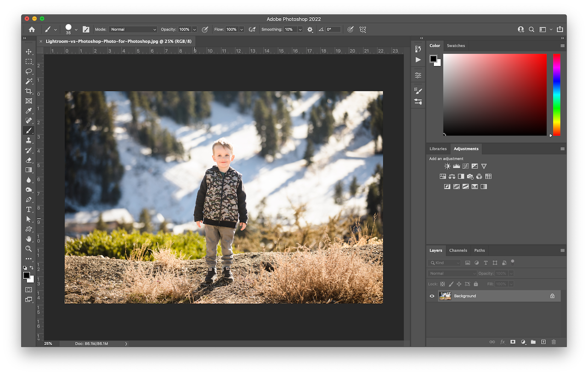
Task: Select the Custom Shape tool
Action: coord(28,229)
